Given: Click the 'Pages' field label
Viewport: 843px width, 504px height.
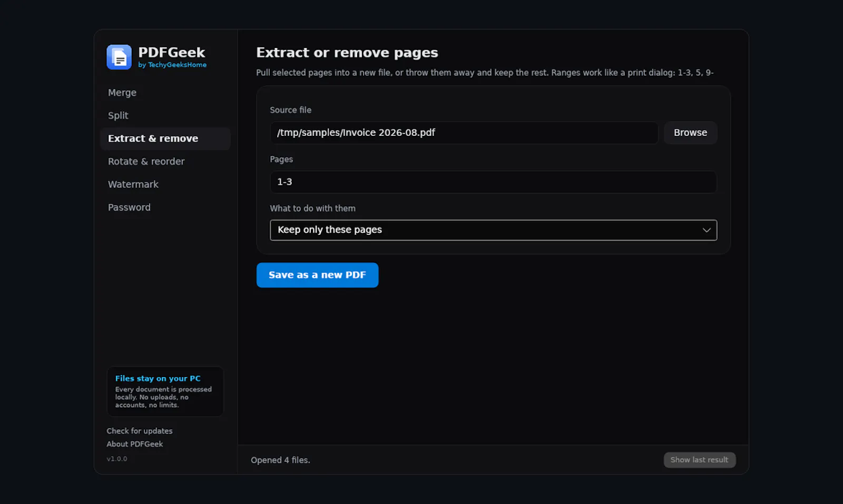Looking at the screenshot, I should 281,159.
